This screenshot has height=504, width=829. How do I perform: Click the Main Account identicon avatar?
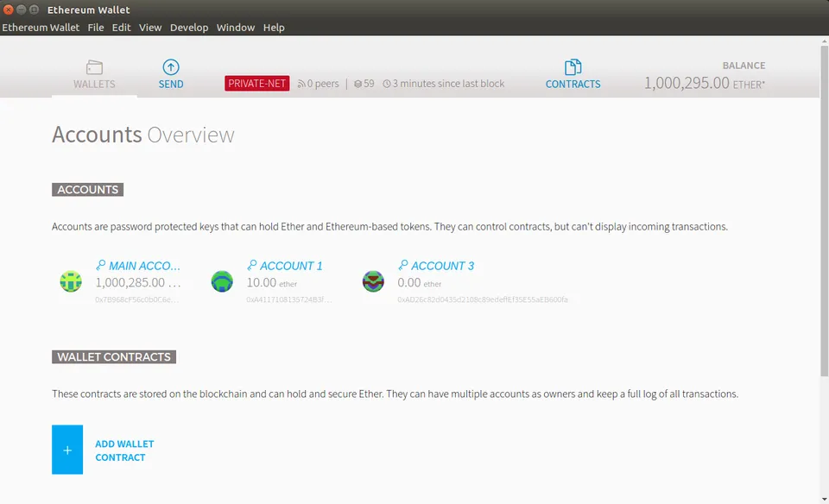(71, 281)
